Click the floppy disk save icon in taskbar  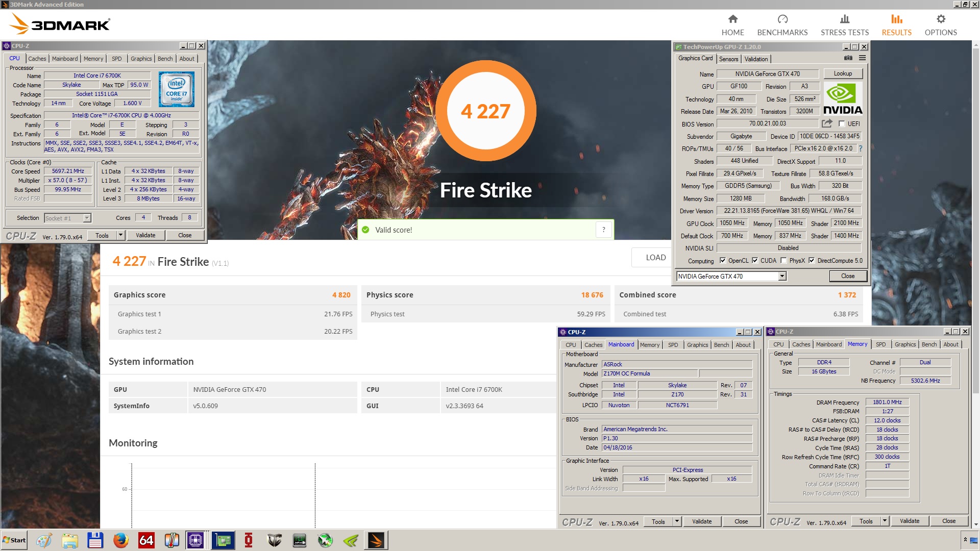coord(95,540)
